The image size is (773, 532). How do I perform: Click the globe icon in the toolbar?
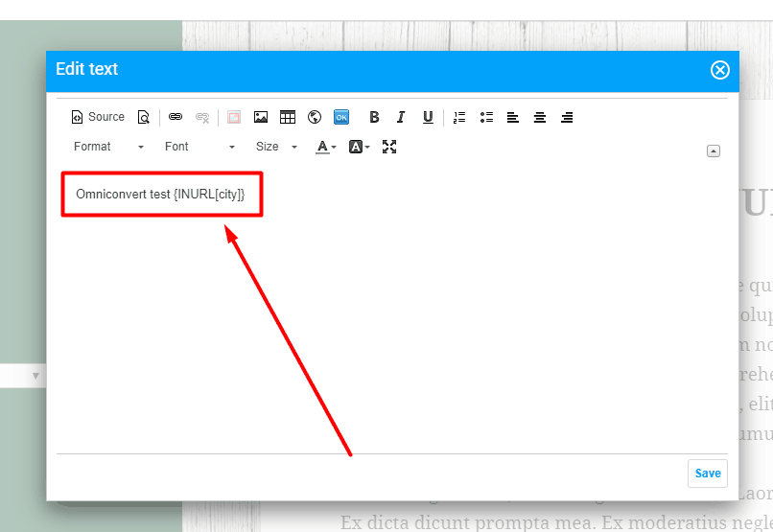314,117
